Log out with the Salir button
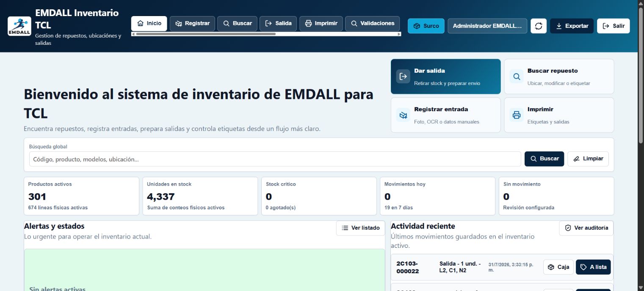The height and width of the screenshot is (291, 644). pyautogui.click(x=614, y=26)
